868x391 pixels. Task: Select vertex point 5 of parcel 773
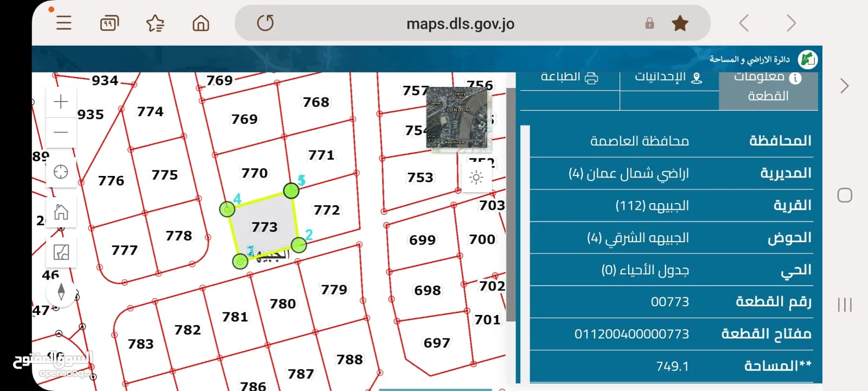pyautogui.click(x=291, y=191)
